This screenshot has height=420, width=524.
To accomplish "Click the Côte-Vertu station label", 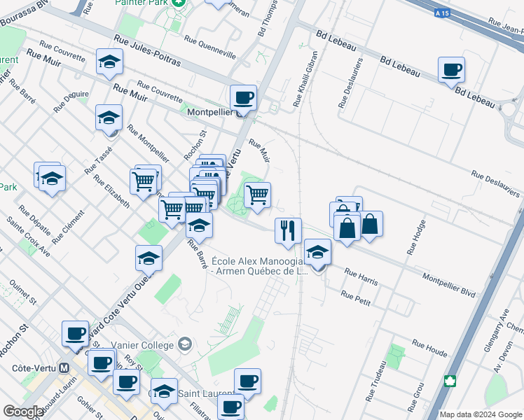I will click(34, 368).
